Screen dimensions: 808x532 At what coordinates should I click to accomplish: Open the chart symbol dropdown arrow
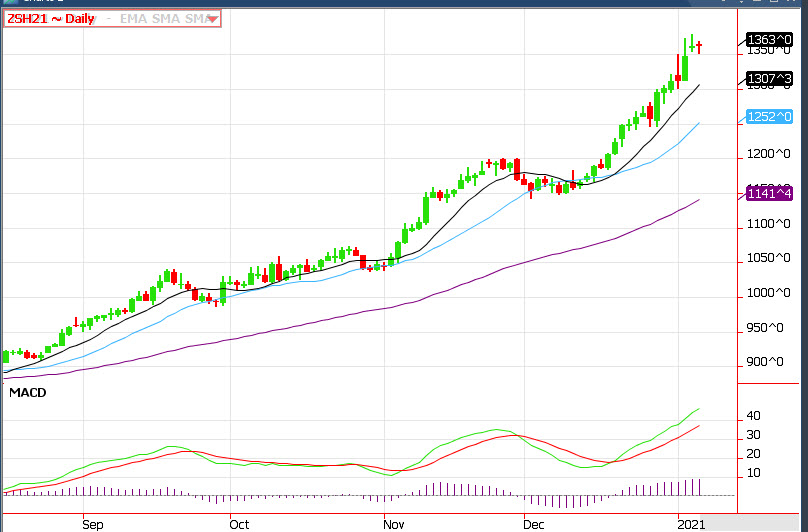211,19
